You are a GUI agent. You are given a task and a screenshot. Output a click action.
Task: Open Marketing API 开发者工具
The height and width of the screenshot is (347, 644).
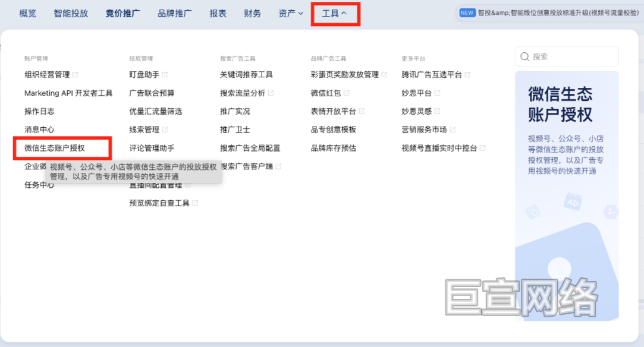click(x=68, y=93)
